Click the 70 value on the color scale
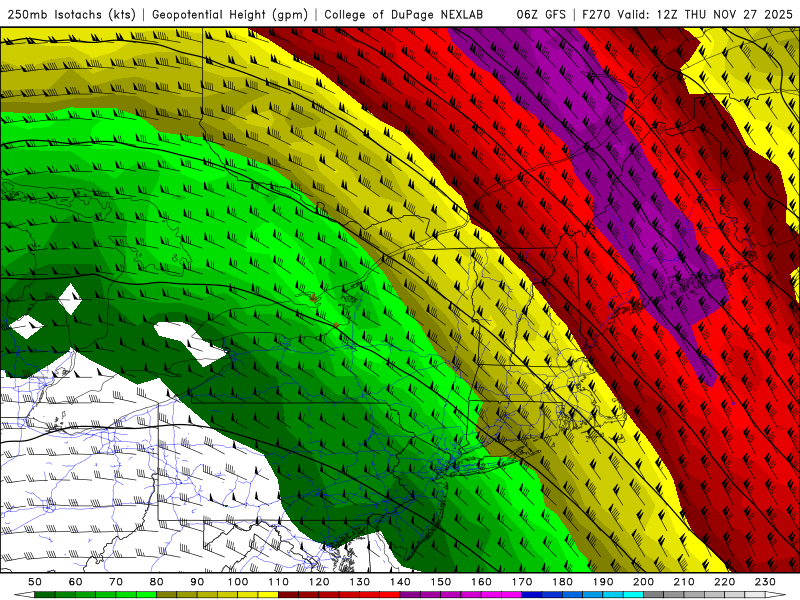This screenshot has width=800, height=600. coord(116,582)
